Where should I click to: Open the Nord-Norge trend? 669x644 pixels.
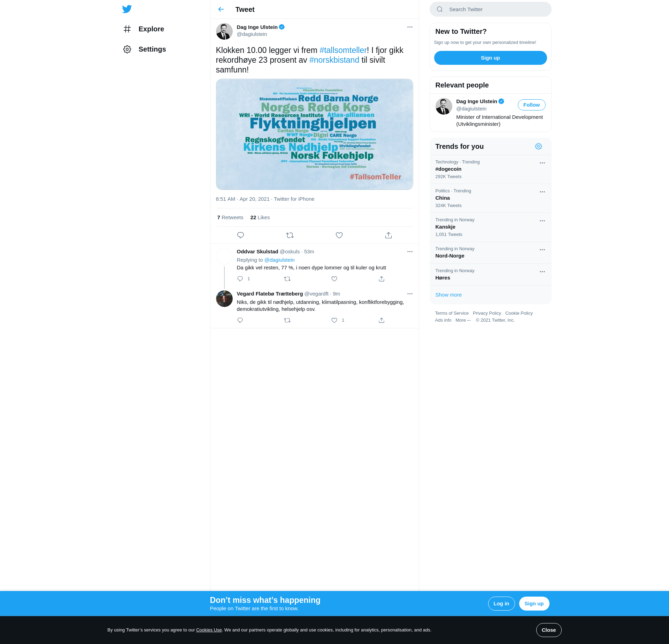(x=490, y=253)
